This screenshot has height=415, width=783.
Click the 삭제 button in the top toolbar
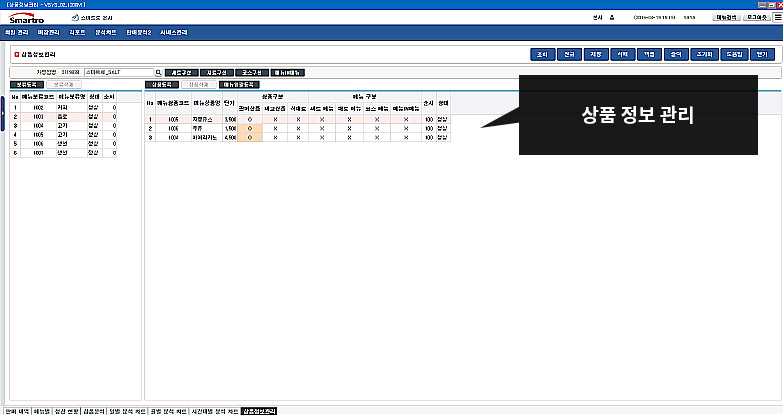623,54
